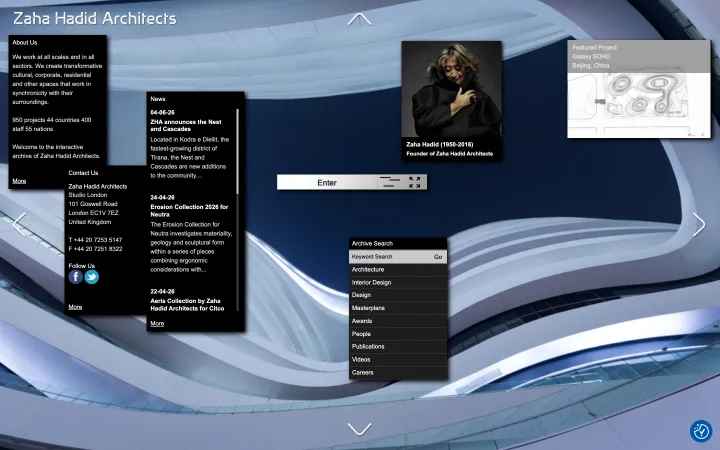Click 'Founder of Zaha Hadid Architects' caption
This screenshot has width=720, height=450.
(x=450, y=153)
